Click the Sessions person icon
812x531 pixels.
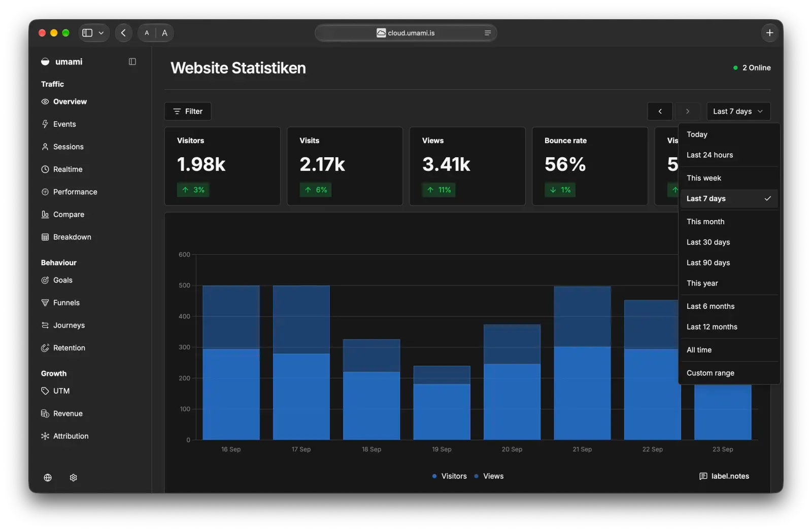pos(45,147)
